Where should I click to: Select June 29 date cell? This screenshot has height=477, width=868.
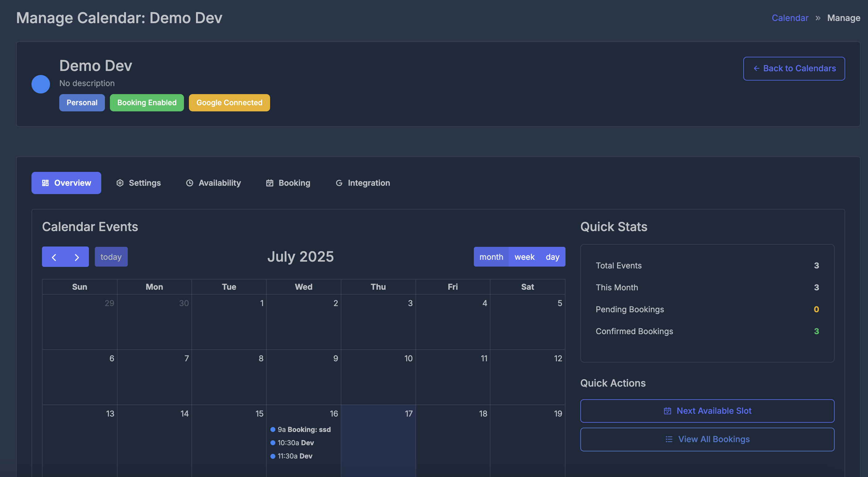[80, 322]
